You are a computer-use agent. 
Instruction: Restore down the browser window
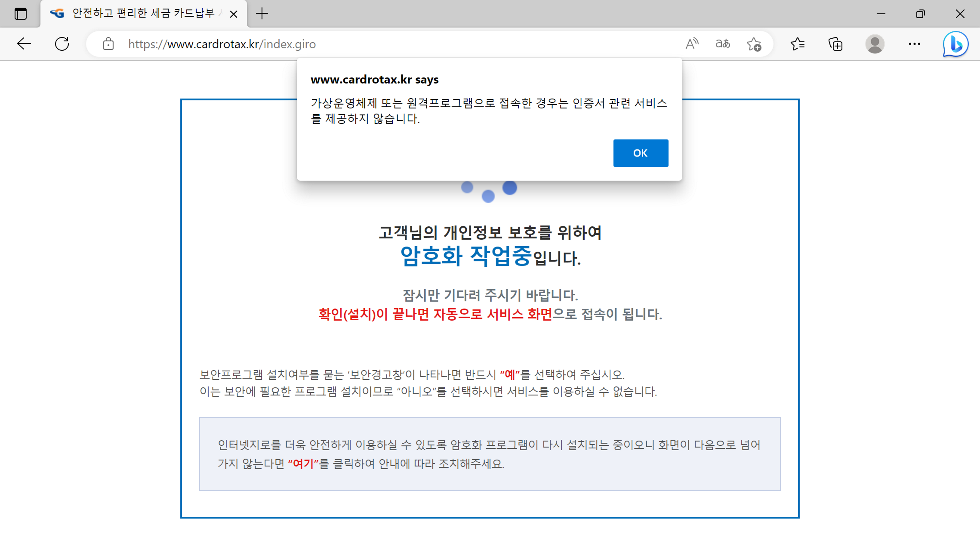pos(920,14)
